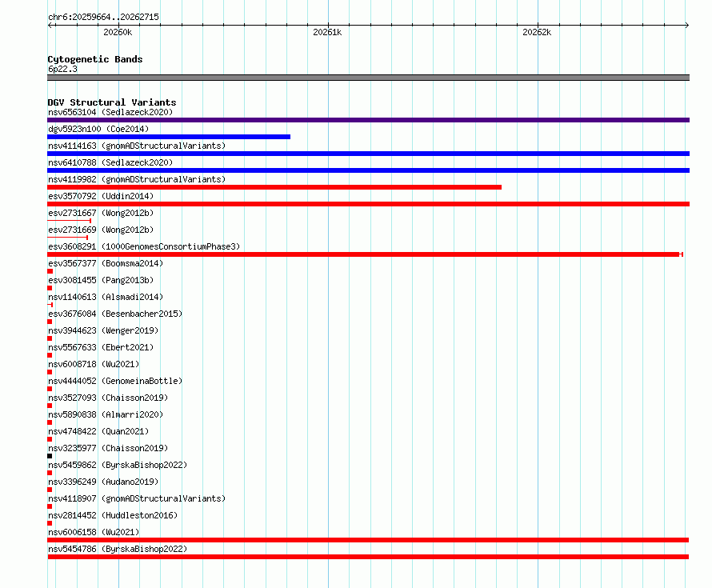The width and height of the screenshot is (712, 588).
Task: Click the small red esv3676084 marker
Action: pyautogui.click(x=50, y=322)
